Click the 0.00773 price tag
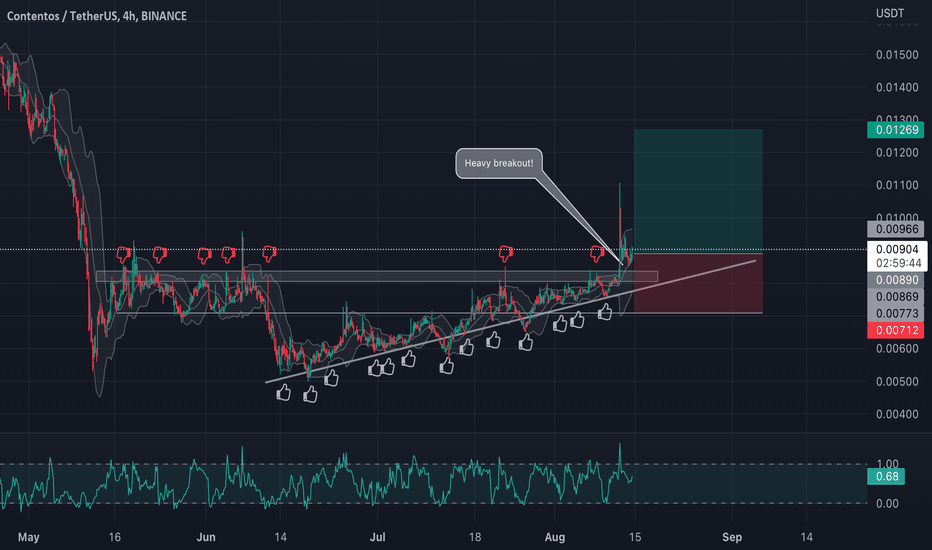932x550 pixels. pos(896,313)
